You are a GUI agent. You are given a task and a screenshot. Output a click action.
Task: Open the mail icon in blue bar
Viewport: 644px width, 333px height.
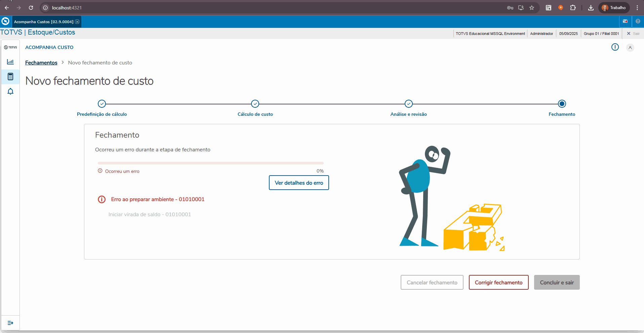(625, 21)
